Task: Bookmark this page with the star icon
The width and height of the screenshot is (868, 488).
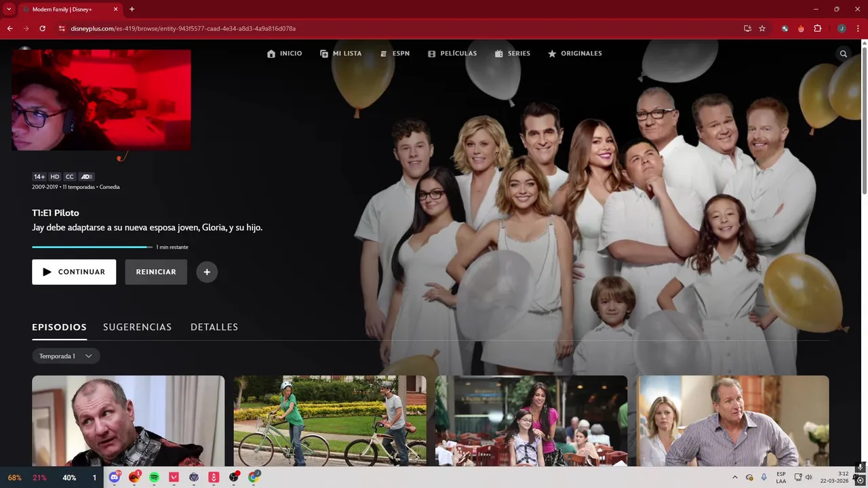Action: (762, 28)
